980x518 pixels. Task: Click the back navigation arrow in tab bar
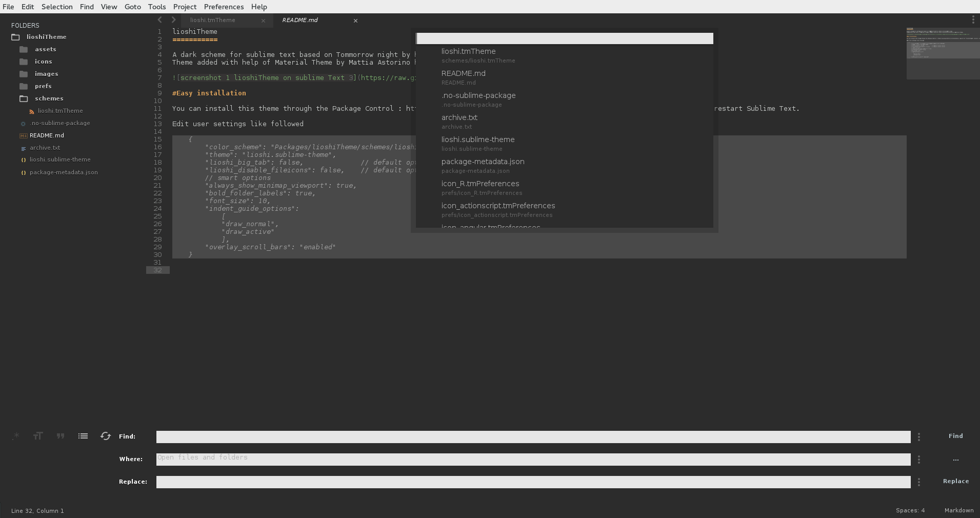(159, 20)
